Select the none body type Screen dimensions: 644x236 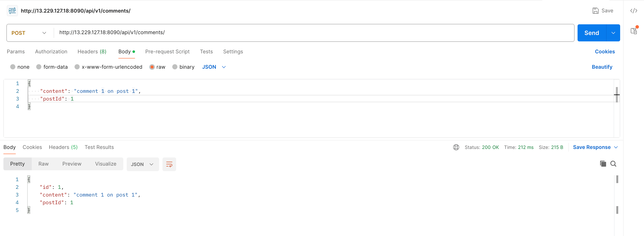coord(13,67)
